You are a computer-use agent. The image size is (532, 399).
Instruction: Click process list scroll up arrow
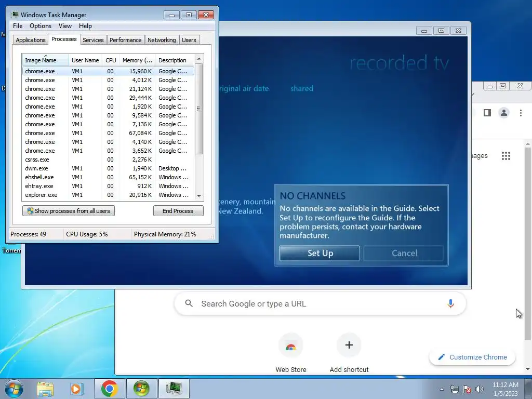pos(199,59)
